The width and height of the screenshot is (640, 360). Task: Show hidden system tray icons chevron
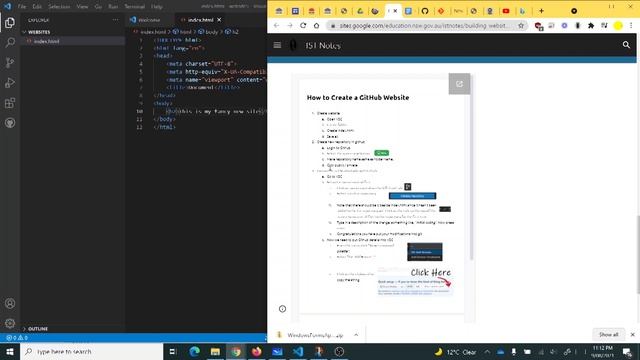(x=487, y=351)
